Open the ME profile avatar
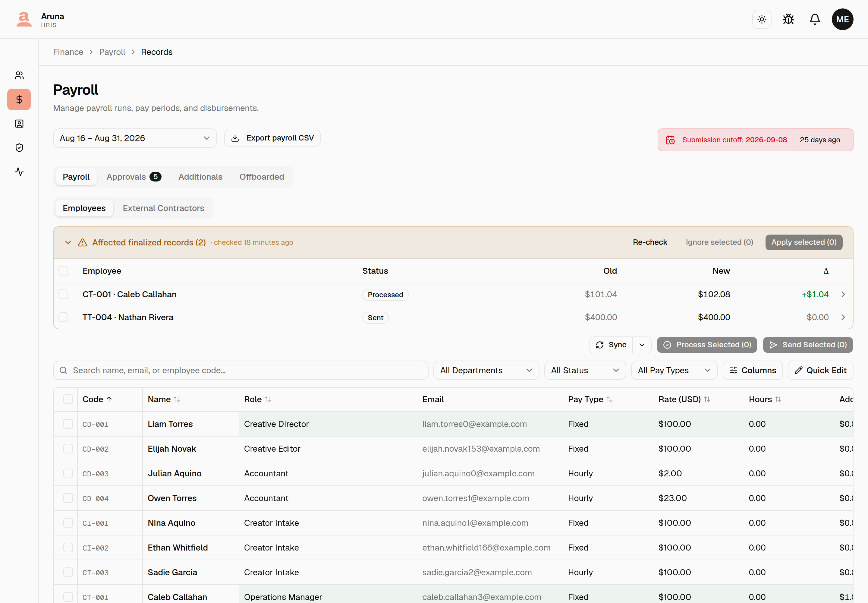Image resolution: width=868 pixels, height=603 pixels. 842,19
